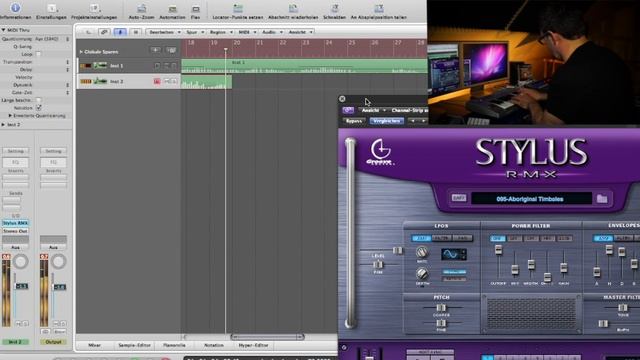Click the pan knob on Output strip
This screenshot has height=360, width=640.
pyautogui.click(x=58, y=262)
